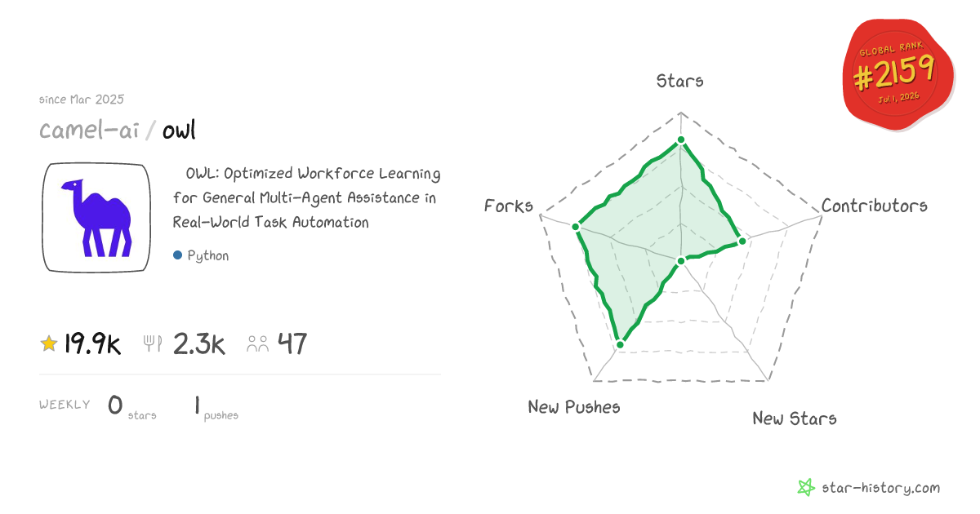Click the green data point on Contributors axis
This screenshot has height=514, width=980.
742,241
